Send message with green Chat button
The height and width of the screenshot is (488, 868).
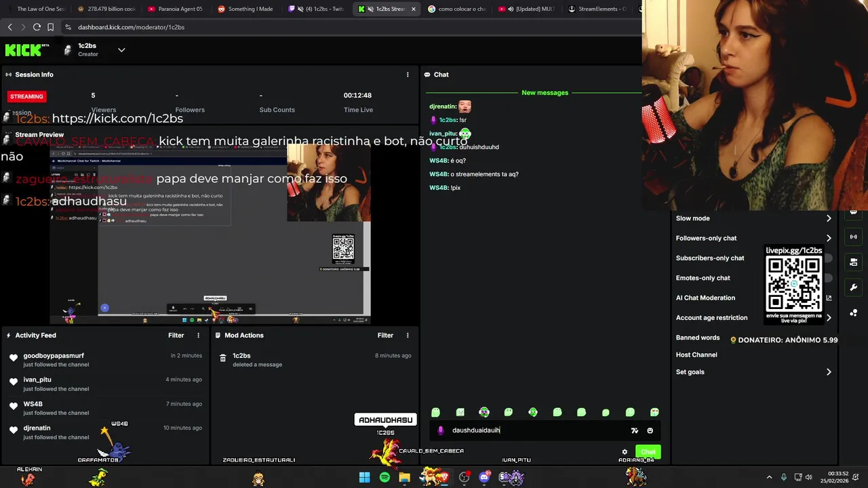[x=648, y=452]
